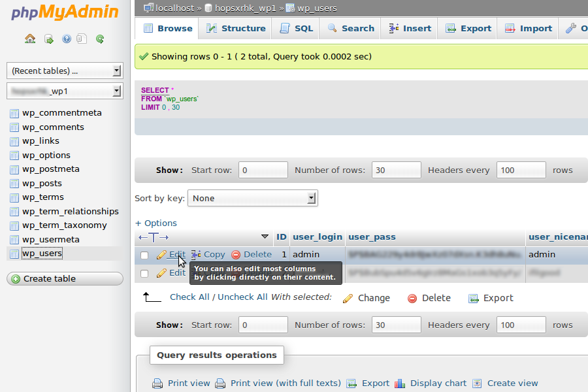
Task: Click the green plus icon in Create table
Action: tap(16, 279)
